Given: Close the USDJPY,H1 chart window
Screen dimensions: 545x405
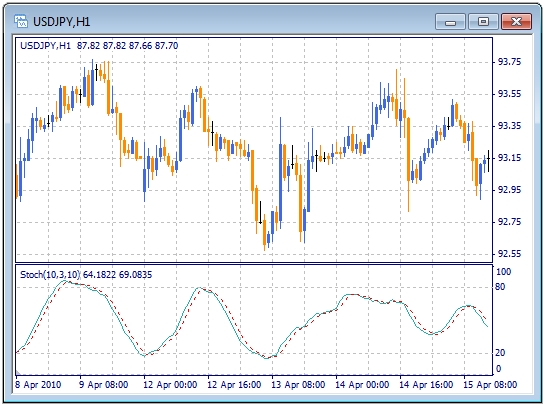Looking at the screenshot, I should (516, 22).
